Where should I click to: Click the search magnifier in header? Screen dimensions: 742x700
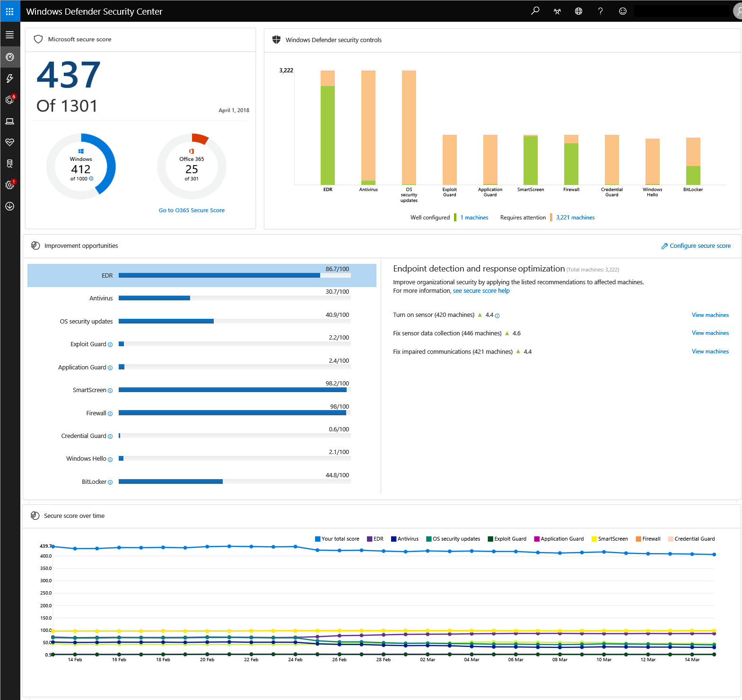click(x=535, y=11)
